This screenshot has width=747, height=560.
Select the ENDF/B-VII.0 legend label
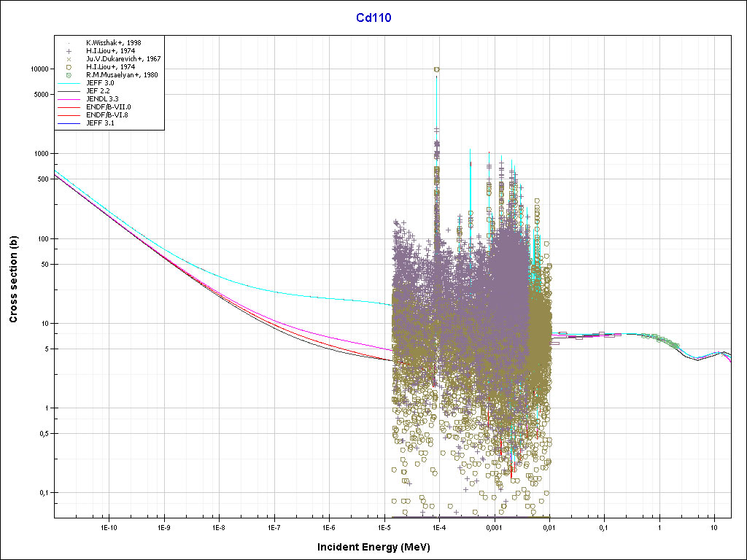tap(109, 107)
